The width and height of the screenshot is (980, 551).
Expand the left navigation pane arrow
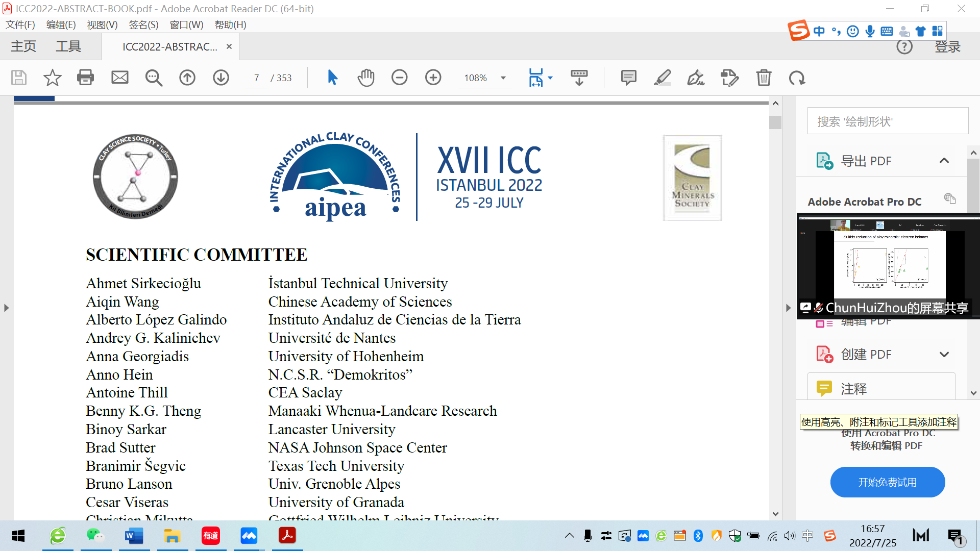click(x=6, y=308)
